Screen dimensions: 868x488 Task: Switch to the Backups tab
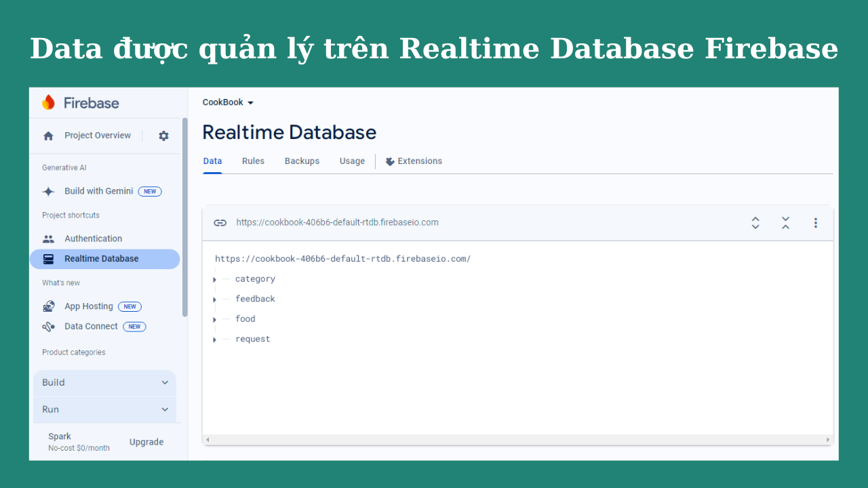302,161
